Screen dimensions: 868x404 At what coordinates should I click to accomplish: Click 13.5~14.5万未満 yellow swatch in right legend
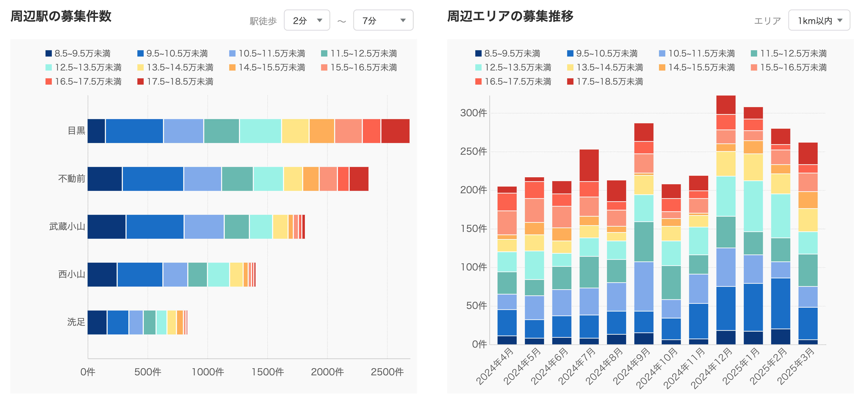570,68
